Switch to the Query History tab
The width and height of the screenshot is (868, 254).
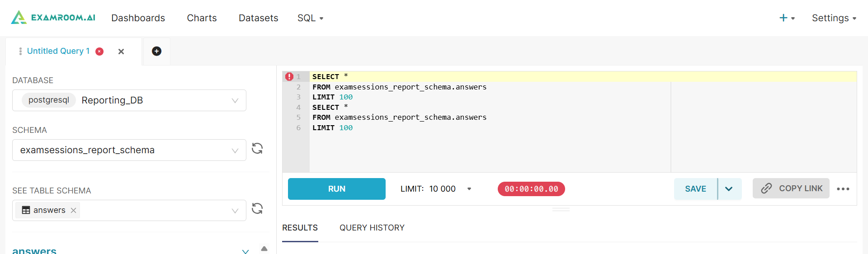[x=372, y=228]
